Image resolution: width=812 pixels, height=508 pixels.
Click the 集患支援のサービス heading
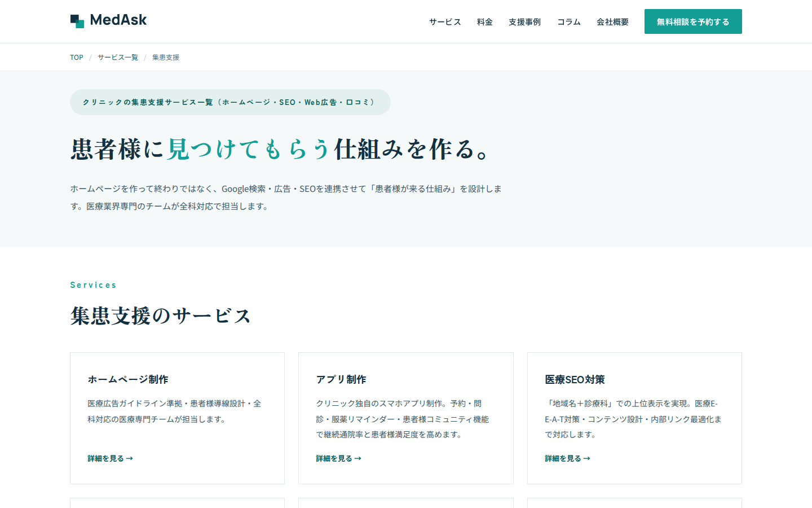point(161,316)
